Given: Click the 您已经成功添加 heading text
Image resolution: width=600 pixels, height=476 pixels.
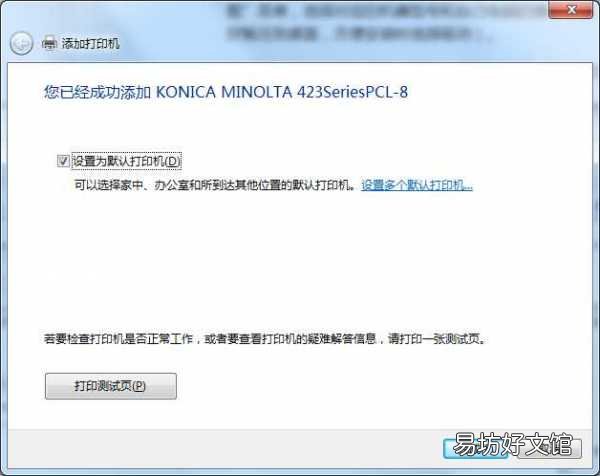Looking at the screenshot, I should pos(97,92).
